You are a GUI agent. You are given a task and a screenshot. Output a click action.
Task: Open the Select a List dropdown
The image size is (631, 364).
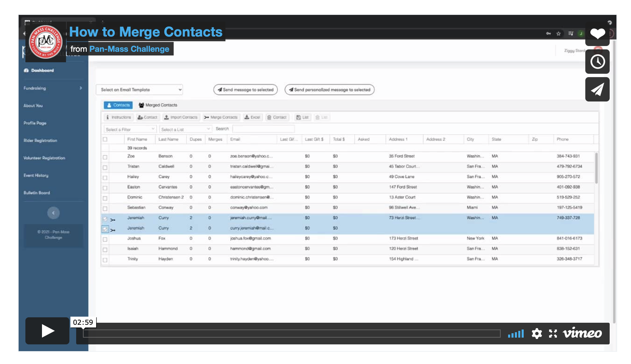point(186,129)
